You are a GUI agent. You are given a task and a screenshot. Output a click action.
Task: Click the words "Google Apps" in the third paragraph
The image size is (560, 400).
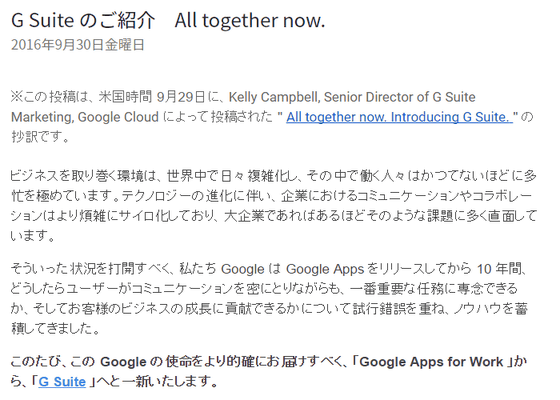tap(325, 269)
